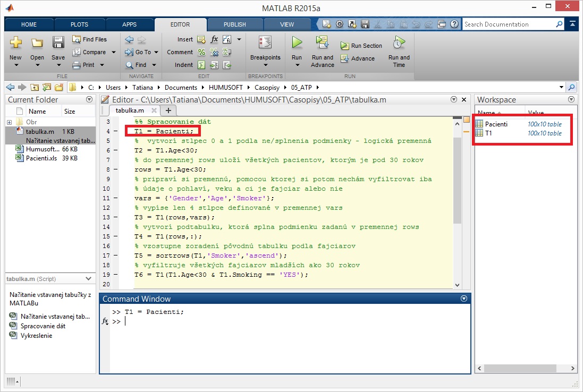Click the green Run arrow
Viewport: 583px width, 392px height.
297,42
